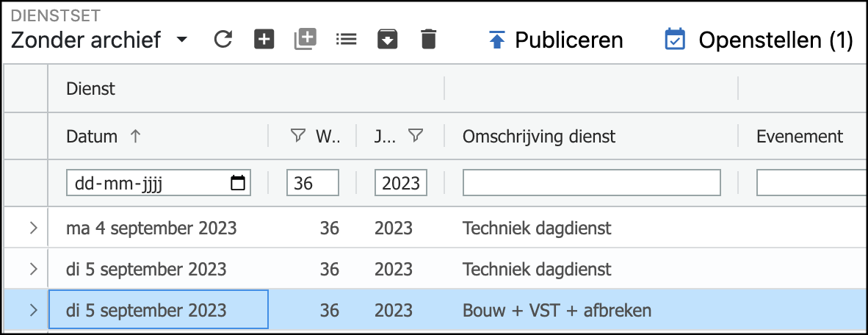This screenshot has width=868, height=335.
Task: Click the archive box icon
Action: coord(387,40)
